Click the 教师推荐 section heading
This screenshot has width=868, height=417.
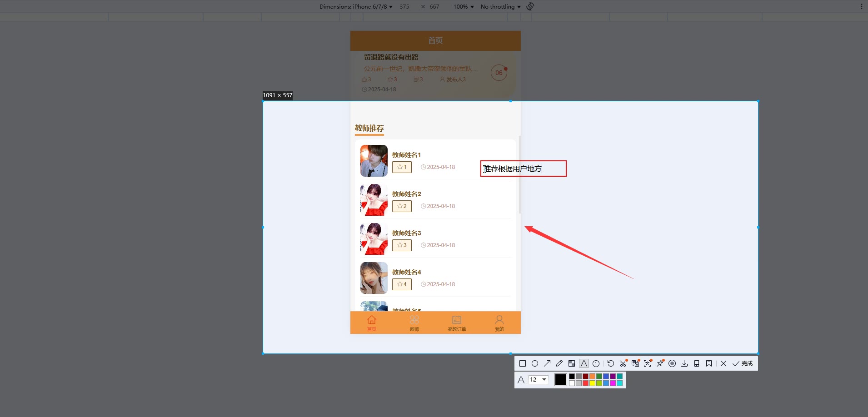point(369,128)
